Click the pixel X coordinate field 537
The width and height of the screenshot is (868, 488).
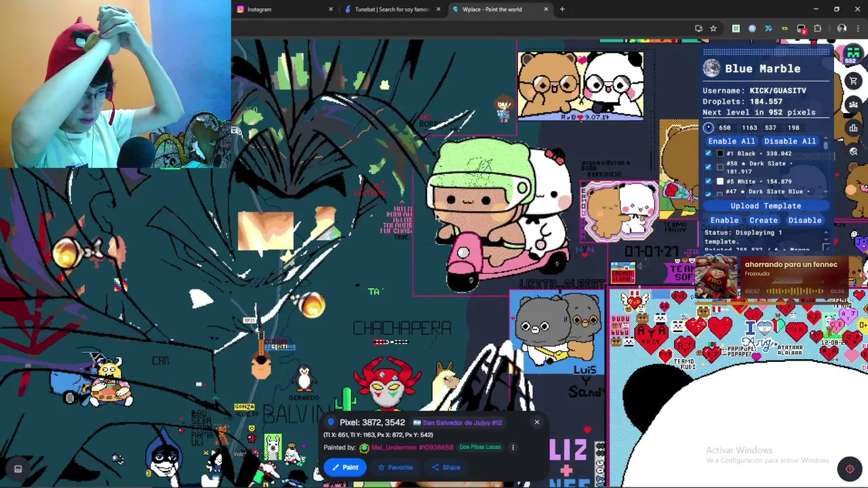click(x=771, y=127)
